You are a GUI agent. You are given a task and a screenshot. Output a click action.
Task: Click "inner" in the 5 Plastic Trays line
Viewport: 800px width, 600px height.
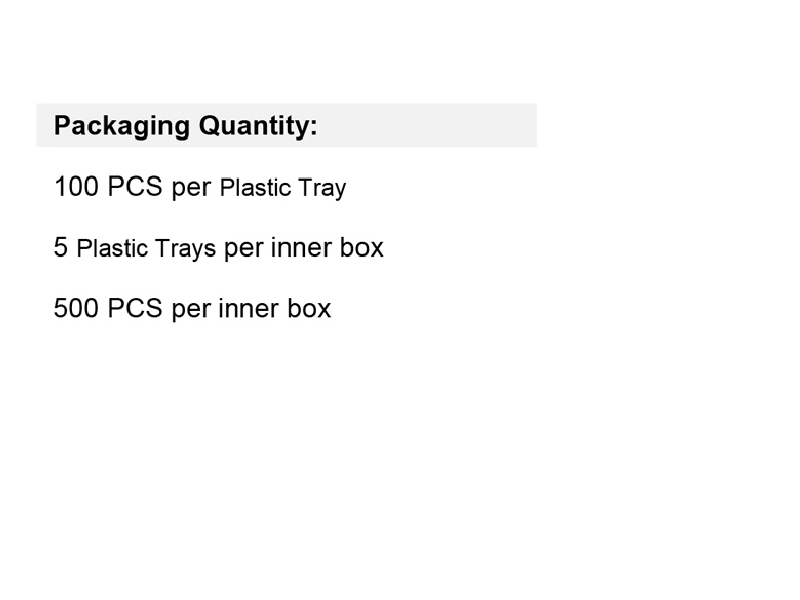[x=300, y=247]
